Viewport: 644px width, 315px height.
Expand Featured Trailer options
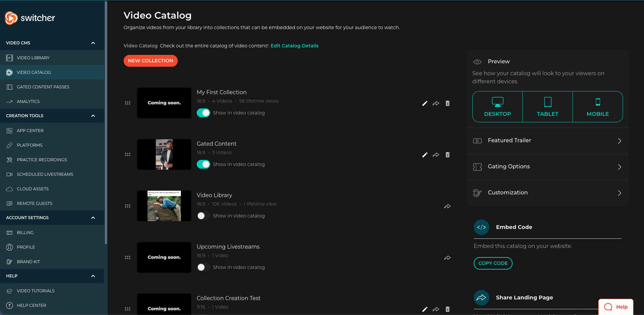click(x=548, y=141)
